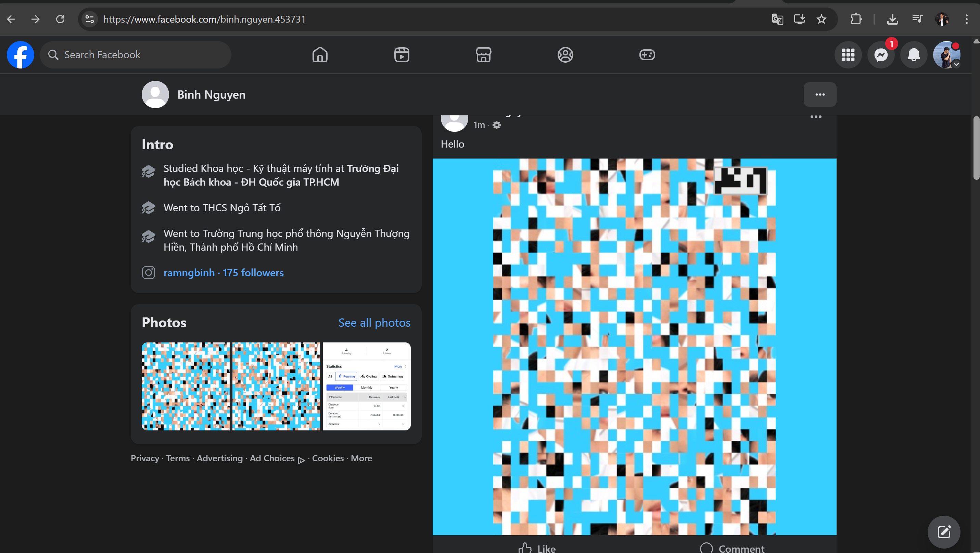This screenshot has width=980, height=553.
Task: Open Facebook Home feed icon
Action: coord(320,55)
